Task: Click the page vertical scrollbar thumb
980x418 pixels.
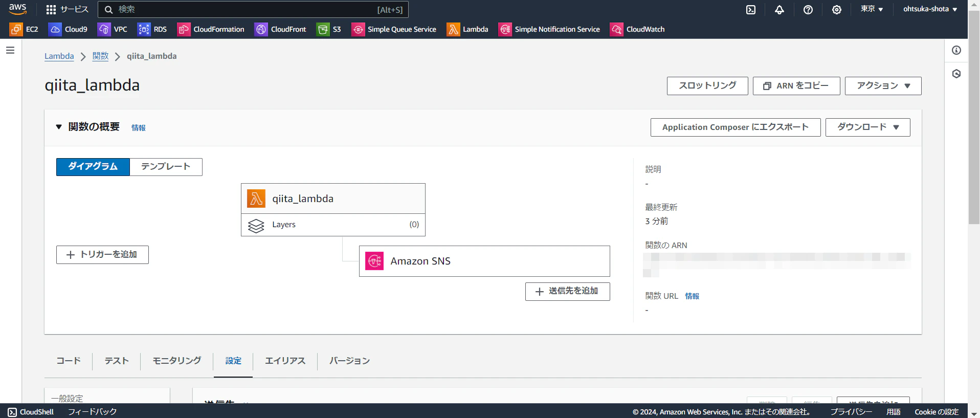Action: 974,118
